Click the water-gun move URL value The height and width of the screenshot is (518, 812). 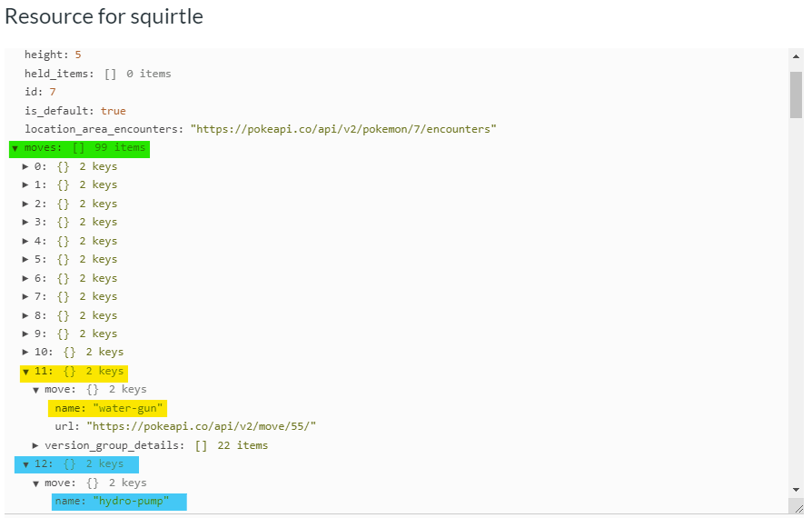click(x=201, y=426)
